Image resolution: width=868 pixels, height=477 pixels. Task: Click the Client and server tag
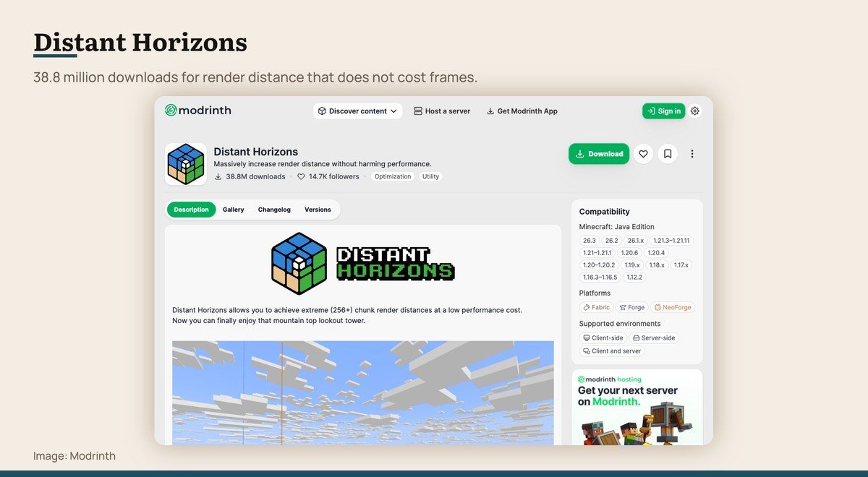click(x=613, y=351)
